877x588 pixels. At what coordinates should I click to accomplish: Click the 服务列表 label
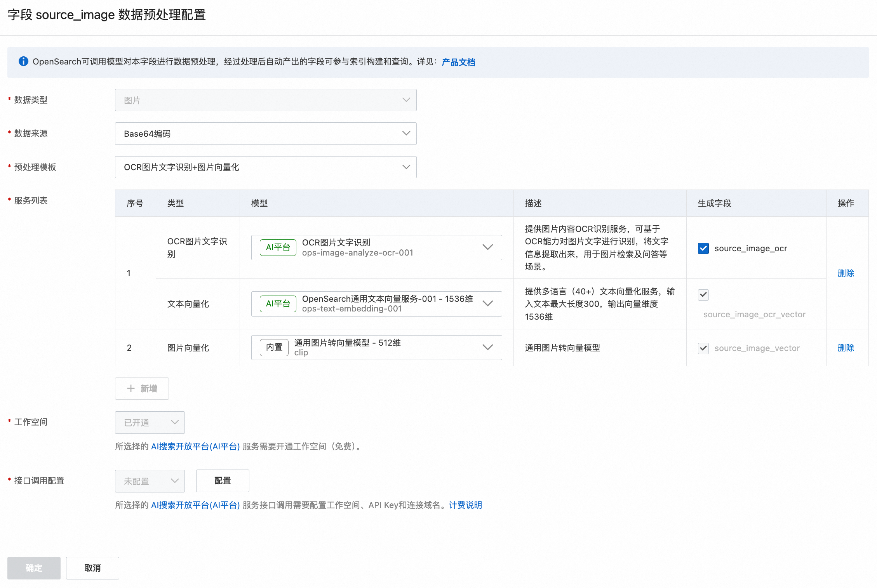31,200
